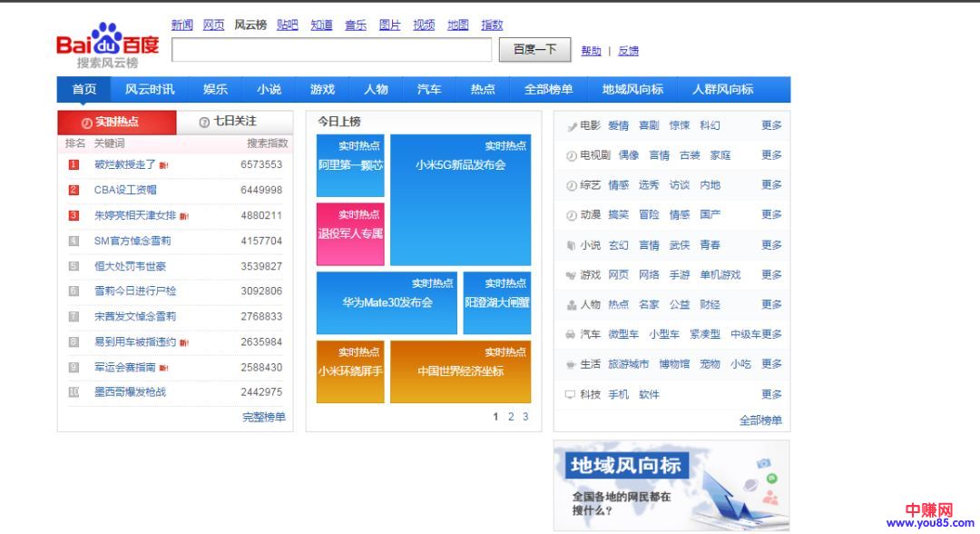
Task: Open the 完整榜单 full list link
Action: (x=263, y=417)
